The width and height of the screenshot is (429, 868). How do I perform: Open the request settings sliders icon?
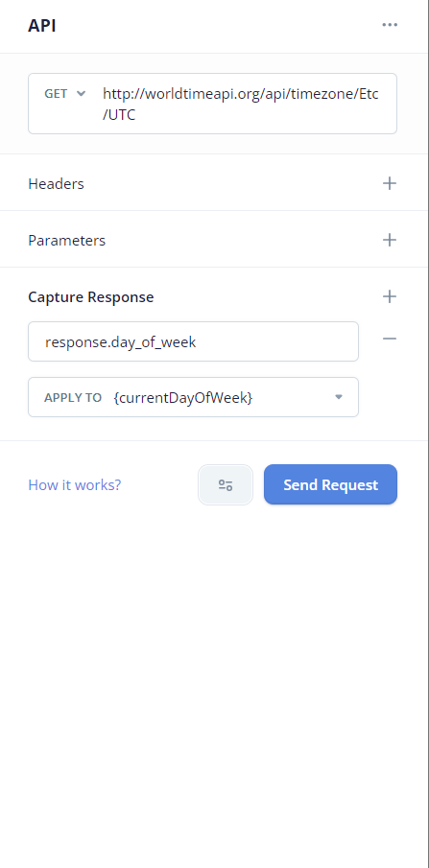[x=226, y=485]
